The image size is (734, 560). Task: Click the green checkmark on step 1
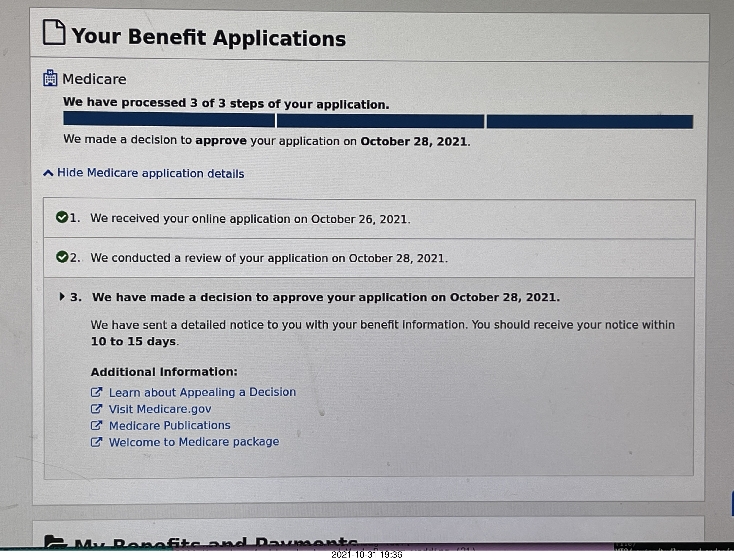[x=62, y=217]
